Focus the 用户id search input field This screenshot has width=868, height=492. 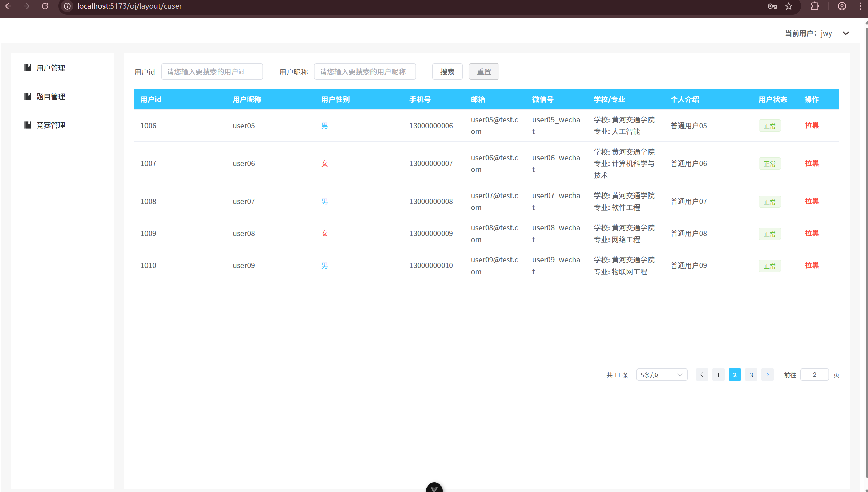click(x=212, y=72)
